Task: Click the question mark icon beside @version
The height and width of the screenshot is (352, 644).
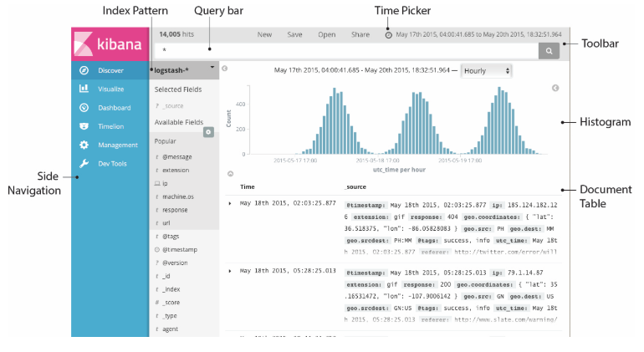Action: 157,263
